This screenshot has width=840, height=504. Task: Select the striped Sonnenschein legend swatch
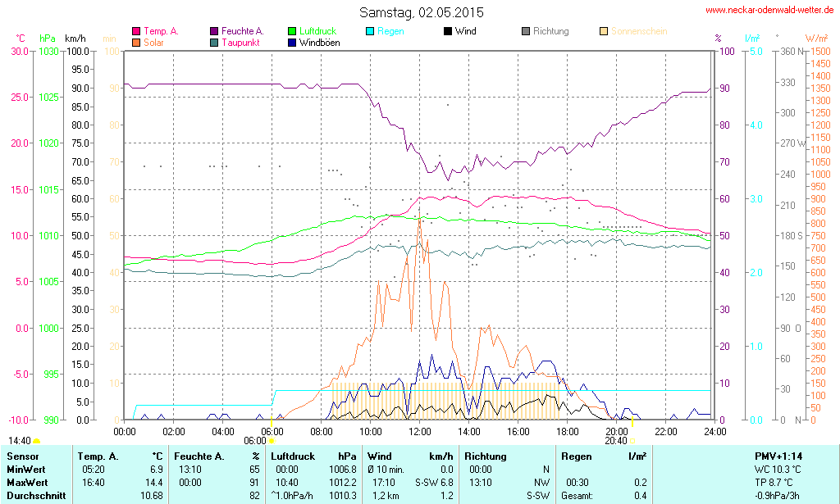[603, 31]
